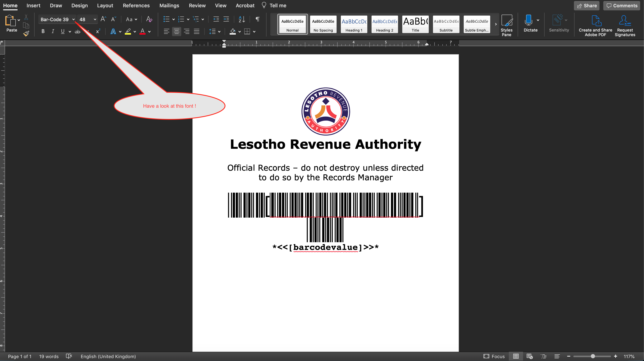
Task: Align text left
Action: [x=166, y=31]
